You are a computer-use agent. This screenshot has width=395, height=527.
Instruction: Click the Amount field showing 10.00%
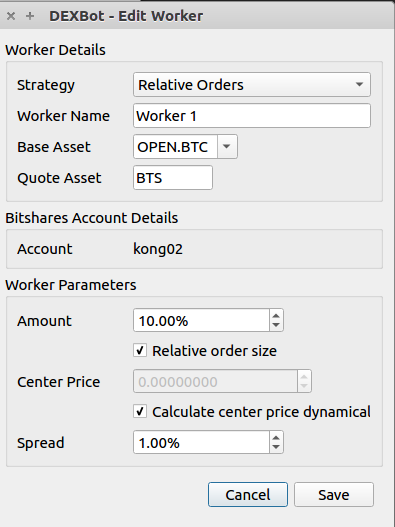tap(201, 320)
